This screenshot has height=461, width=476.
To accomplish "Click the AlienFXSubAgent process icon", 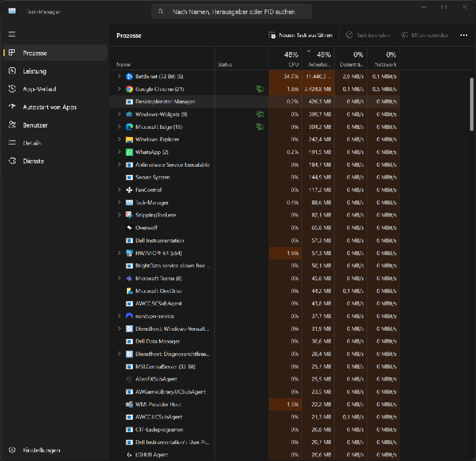I will tap(130, 379).
